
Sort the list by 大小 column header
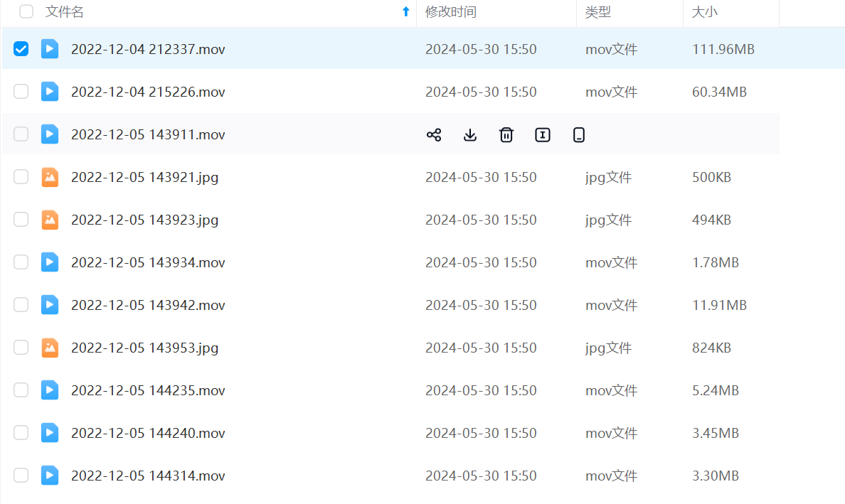[705, 12]
